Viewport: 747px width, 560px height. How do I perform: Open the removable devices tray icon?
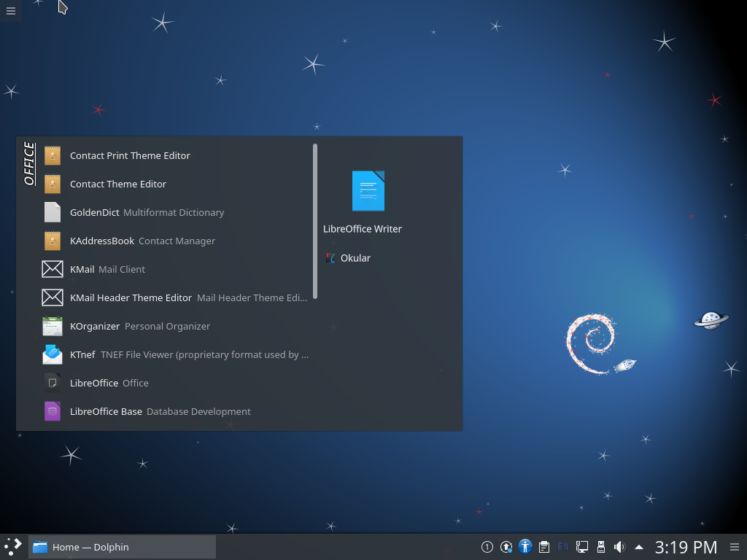coord(601,547)
